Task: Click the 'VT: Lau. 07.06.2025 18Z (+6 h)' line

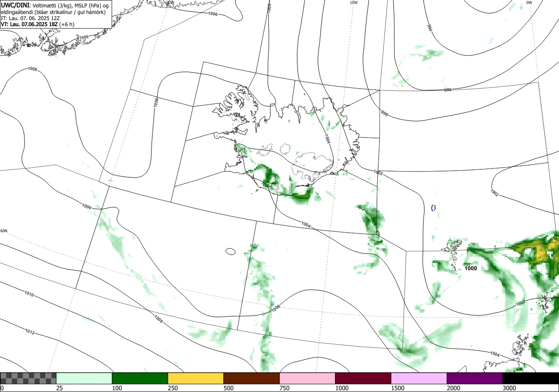Action: coord(38,24)
